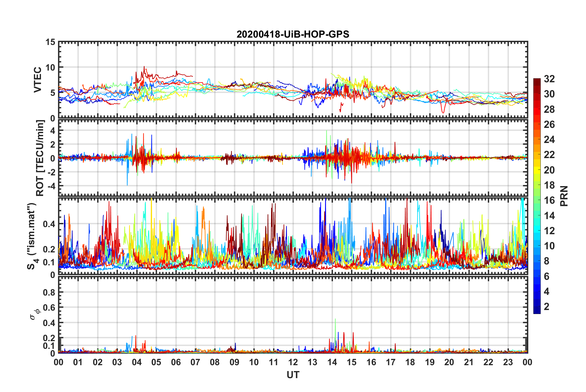Click the PRN colorbar label
The image size is (586, 392).
(x=564, y=196)
